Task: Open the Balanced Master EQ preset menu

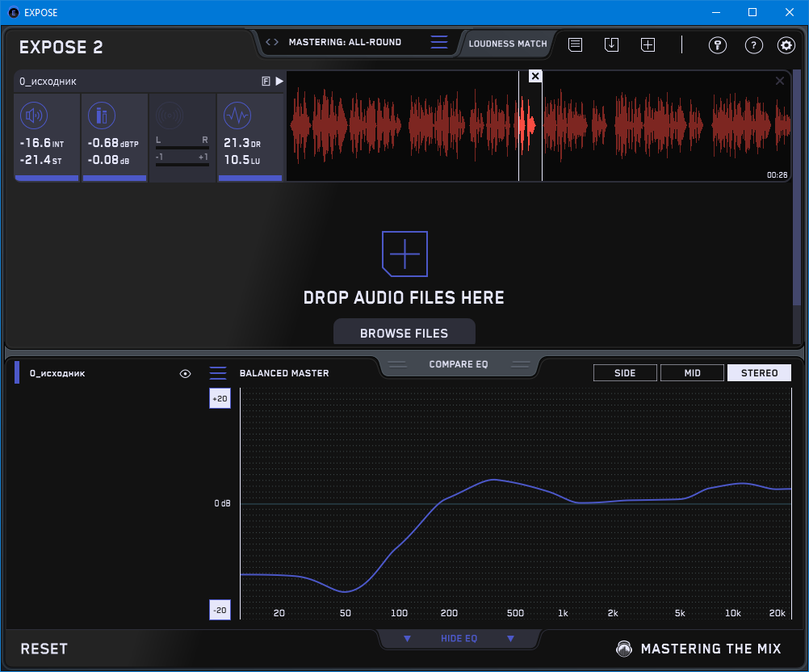Action: [218, 372]
